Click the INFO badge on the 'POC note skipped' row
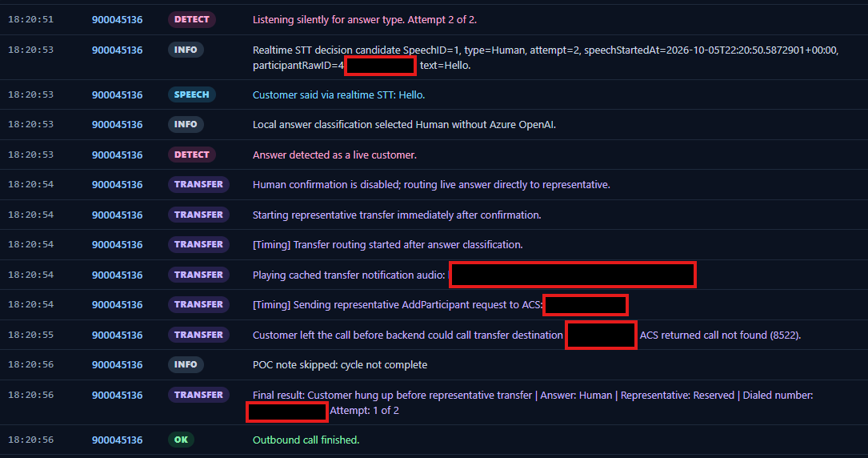The image size is (868, 458). [186, 364]
